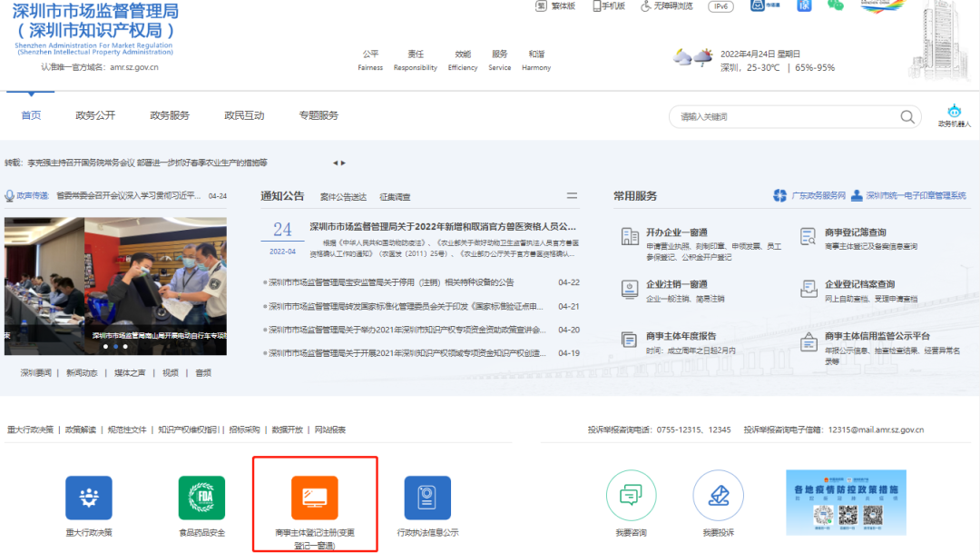Click the weather forecast icon
980x553 pixels.
pyautogui.click(x=692, y=58)
